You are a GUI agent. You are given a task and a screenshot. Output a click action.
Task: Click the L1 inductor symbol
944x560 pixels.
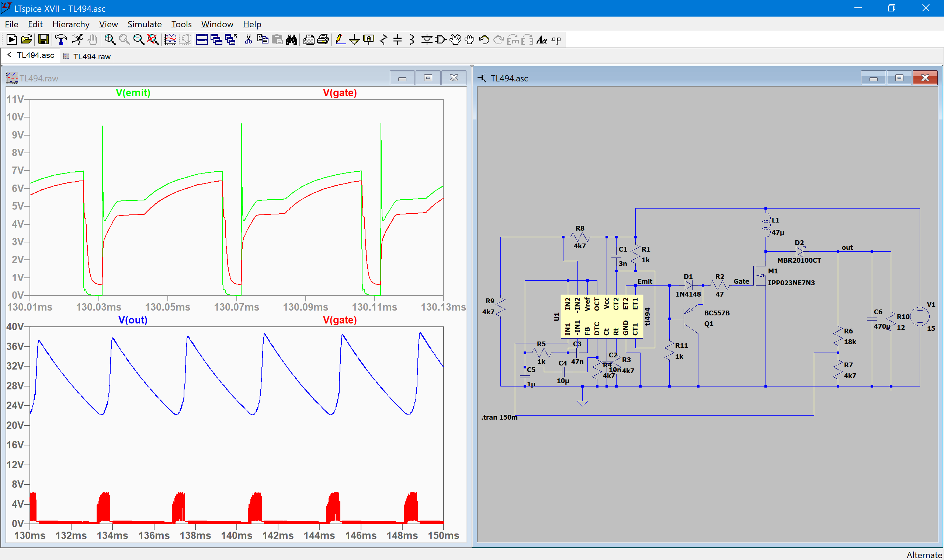tap(766, 226)
